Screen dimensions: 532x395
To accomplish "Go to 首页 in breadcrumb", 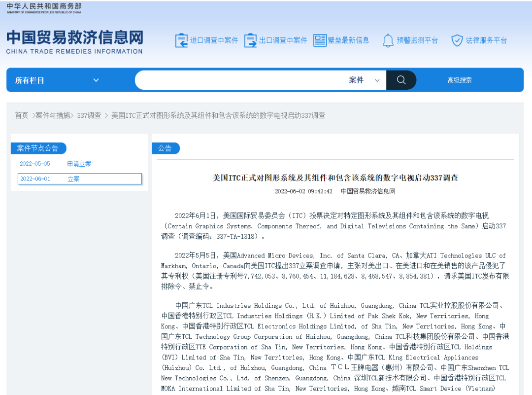I will pyautogui.click(x=21, y=115).
